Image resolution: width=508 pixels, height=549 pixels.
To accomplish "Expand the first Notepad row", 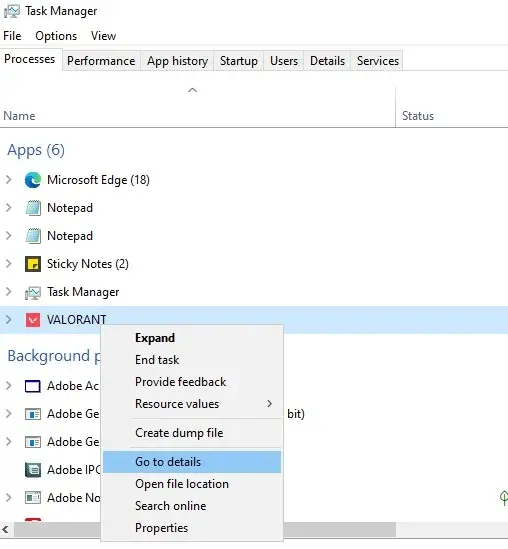I will pyautogui.click(x=9, y=208).
